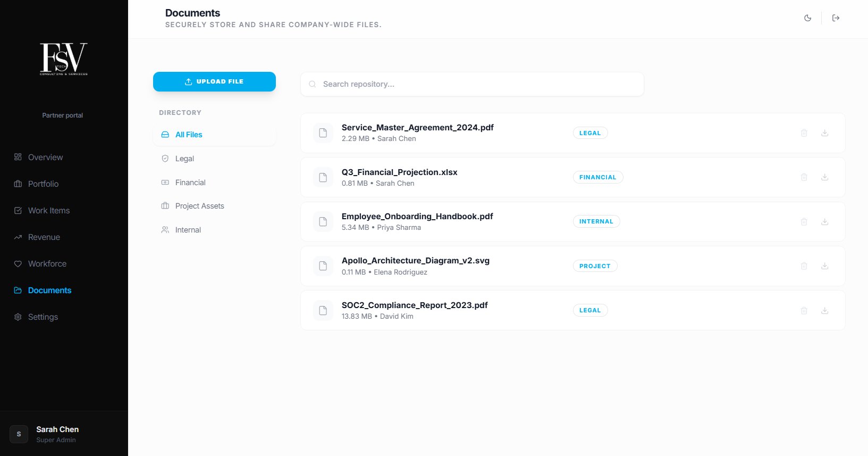The width and height of the screenshot is (868, 456).
Task: Click '0.11 MB • Elena Rodriguez' details
Action: click(384, 272)
